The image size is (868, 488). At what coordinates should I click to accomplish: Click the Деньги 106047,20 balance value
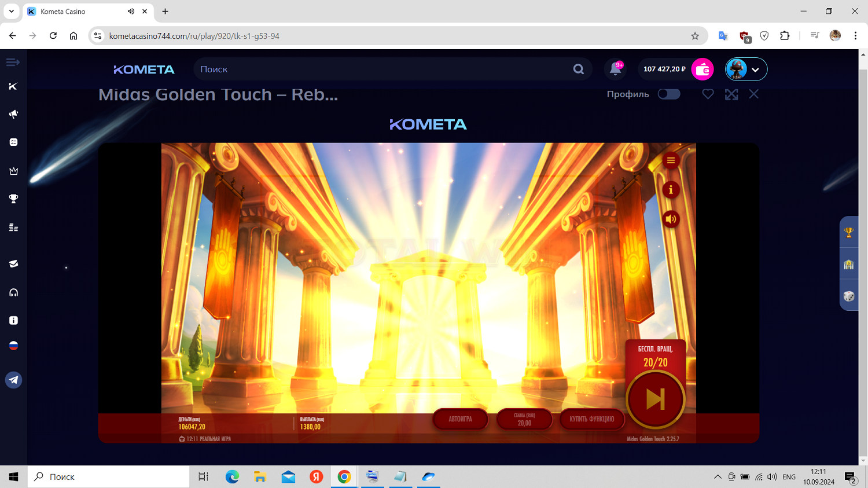192,427
